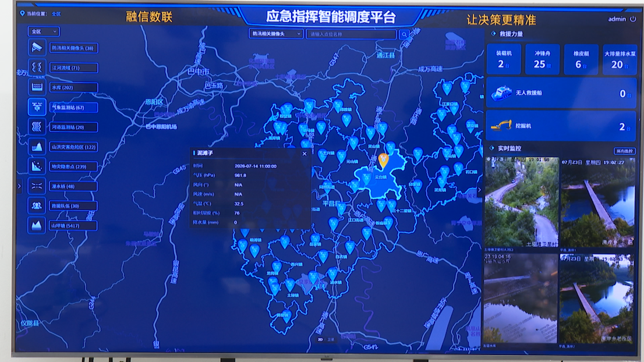Click the geological hazard point icon 地灾隐患点
Image resolution: width=644 pixels, height=362 pixels.
tap(37, 166)
